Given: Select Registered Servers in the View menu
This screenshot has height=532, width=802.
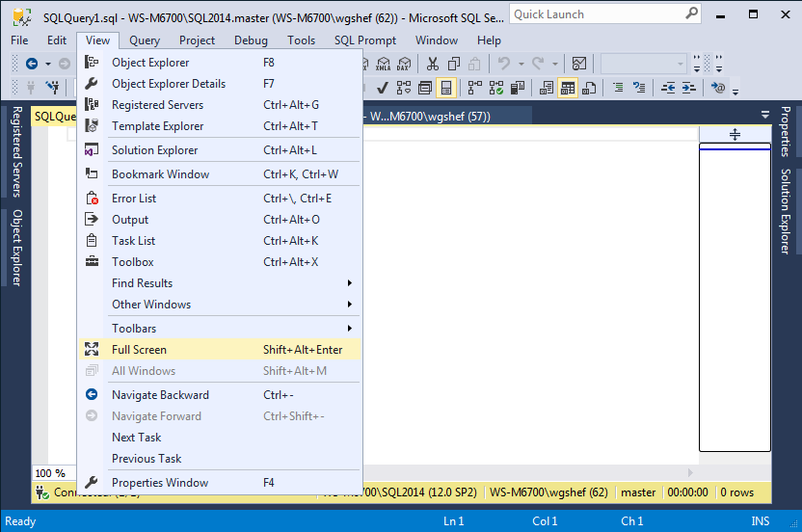Looking at the screenshot, I should click(220, 105).
